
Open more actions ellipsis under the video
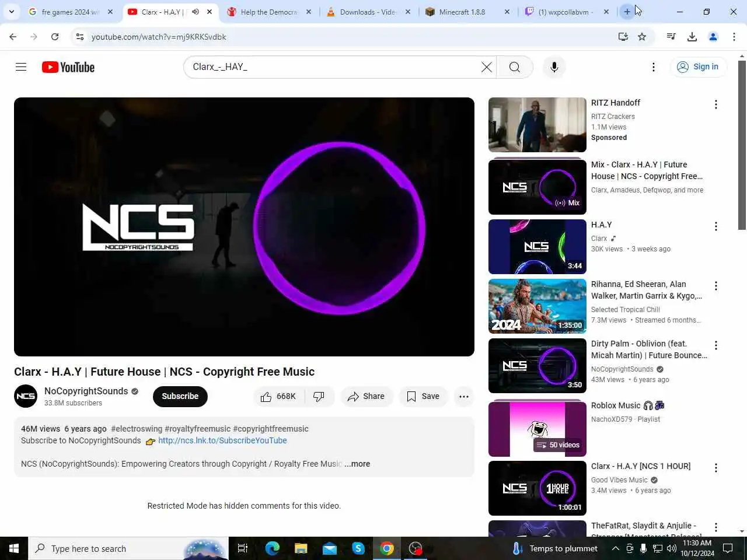[x=464, y=397]
